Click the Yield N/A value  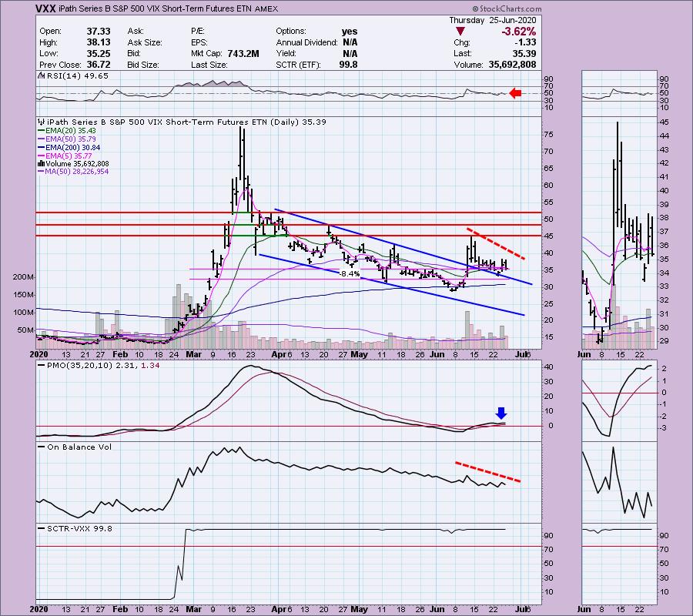[x=350, y=53]
